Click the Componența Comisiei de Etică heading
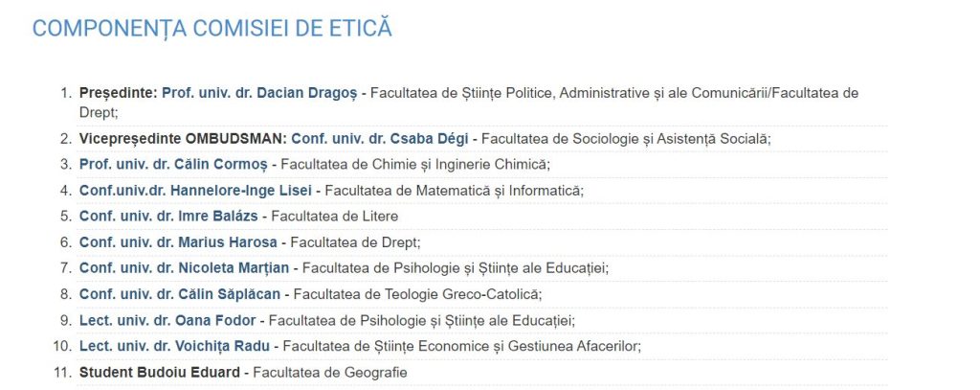980x390 pixels. 212,29
